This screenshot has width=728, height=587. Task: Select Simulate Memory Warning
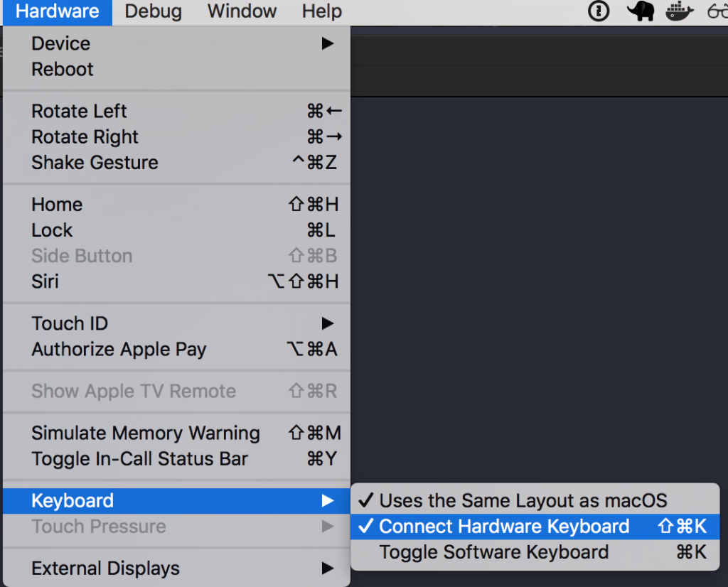coord(176,433)
